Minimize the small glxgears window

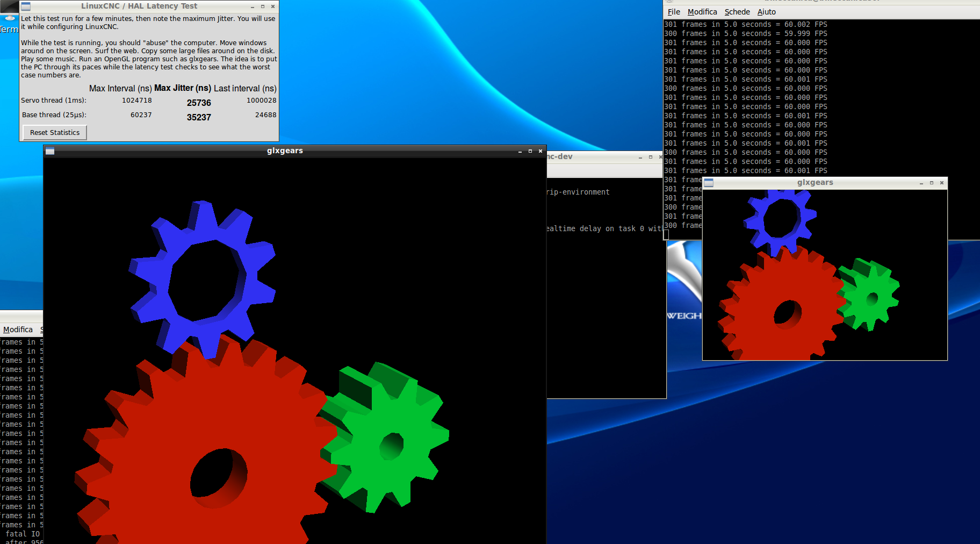click(921, 183)
